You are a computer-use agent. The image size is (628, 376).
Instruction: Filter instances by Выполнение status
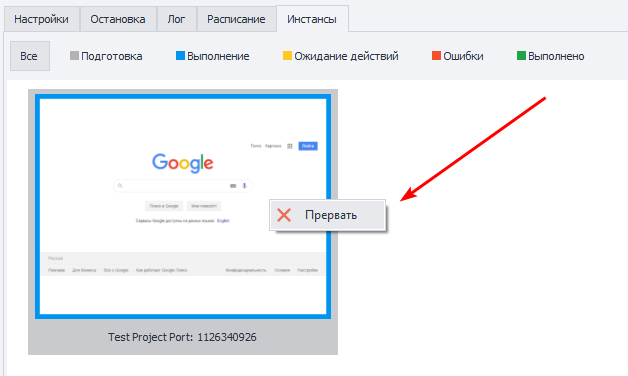[x=213, y=56]
